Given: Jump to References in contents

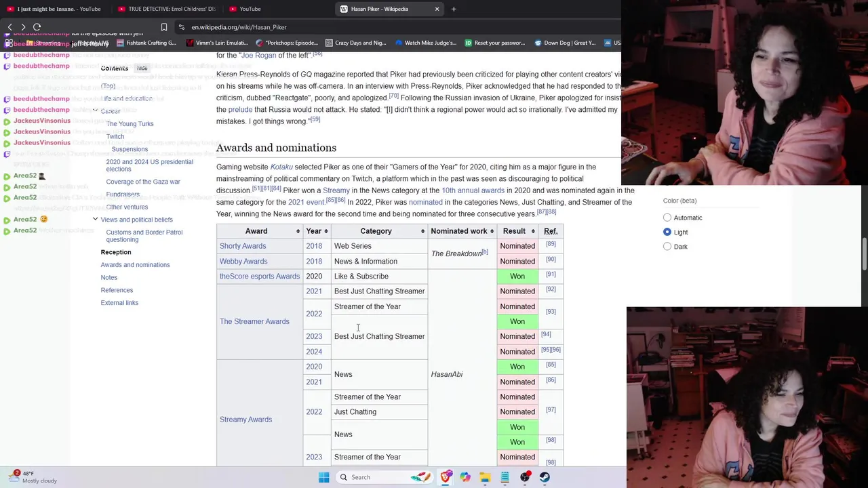Looking at the screenshot, I should tap(117, 290).
